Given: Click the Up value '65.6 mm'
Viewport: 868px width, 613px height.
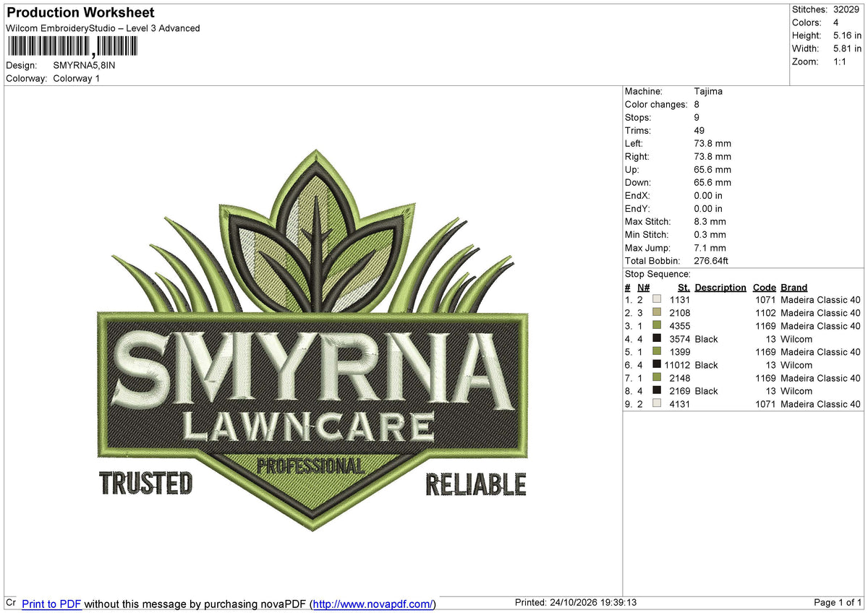Looking at the screenshot, I should point(712,170).
